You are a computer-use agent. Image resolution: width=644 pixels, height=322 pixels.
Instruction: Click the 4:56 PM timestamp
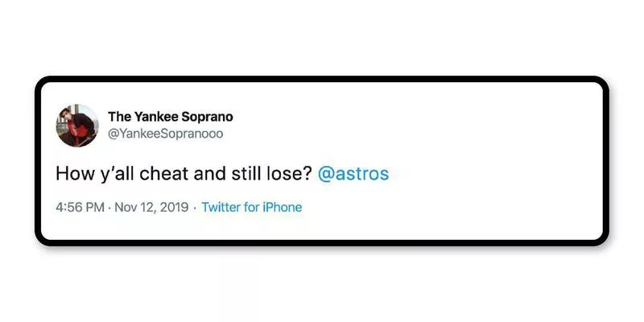point(80,207)
